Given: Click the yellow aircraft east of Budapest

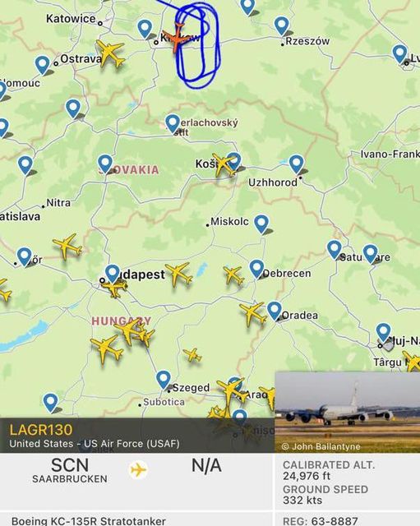Looking at the screenshot, I should coord(178,275).
